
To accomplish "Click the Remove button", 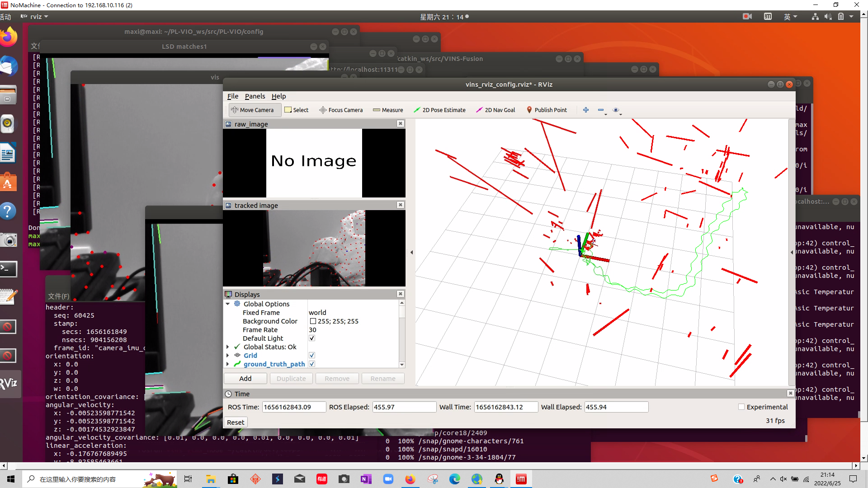I will click(x=337, y=379).
